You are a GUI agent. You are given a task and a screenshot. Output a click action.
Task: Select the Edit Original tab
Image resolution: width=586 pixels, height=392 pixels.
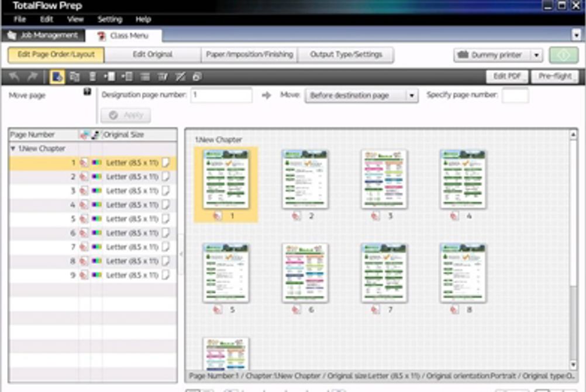point(153,54)
